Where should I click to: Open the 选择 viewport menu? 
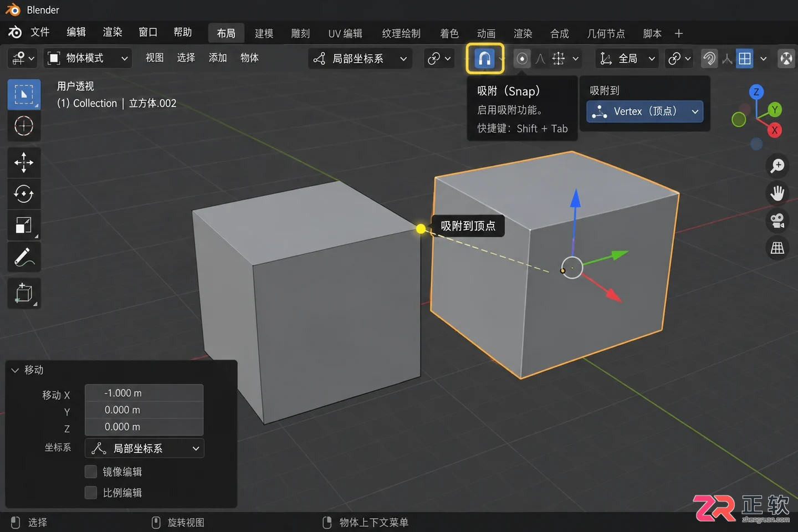click(x=186, y=58)
